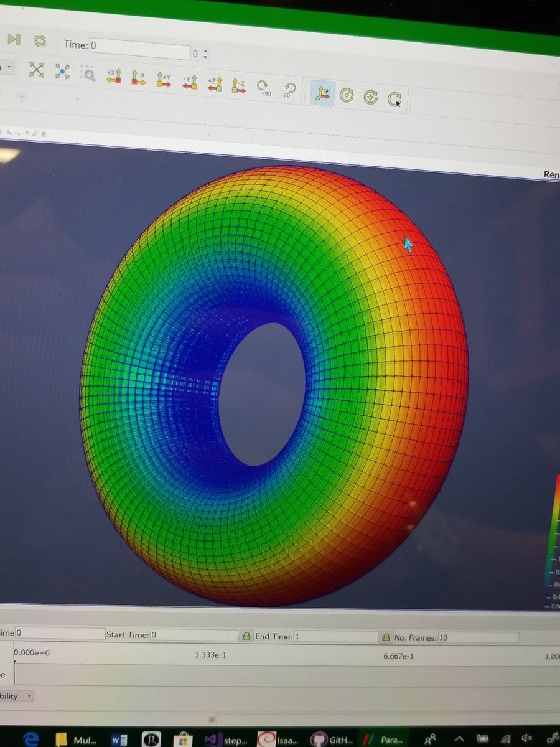Click the No. Frames input field

click(478, 638)
